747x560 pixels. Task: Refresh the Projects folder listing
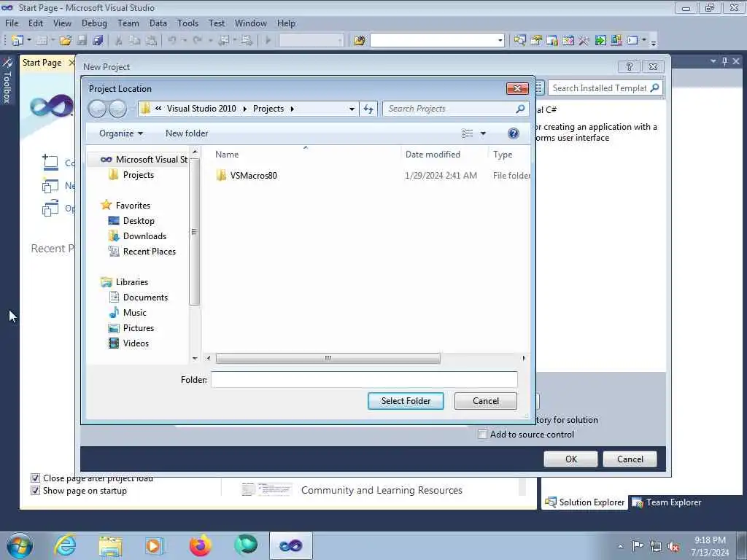click(368, 109)
